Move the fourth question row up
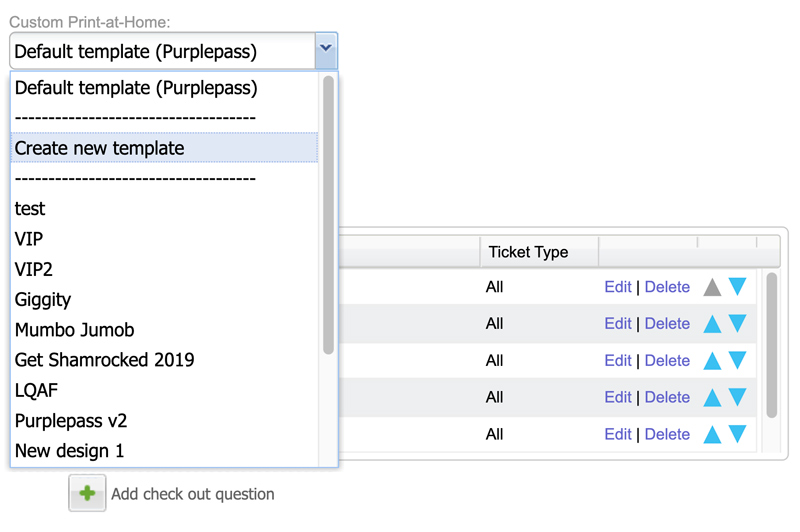 coord(712,398)
